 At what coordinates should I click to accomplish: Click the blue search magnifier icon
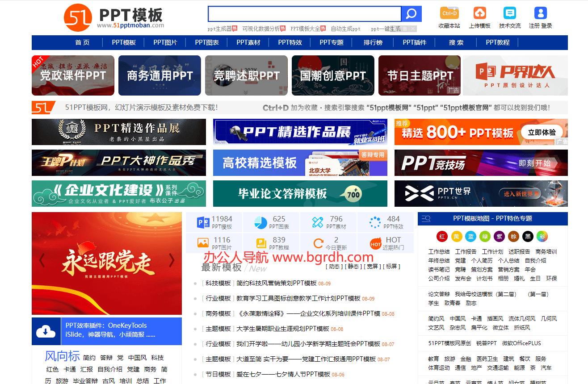click(412, 13)
